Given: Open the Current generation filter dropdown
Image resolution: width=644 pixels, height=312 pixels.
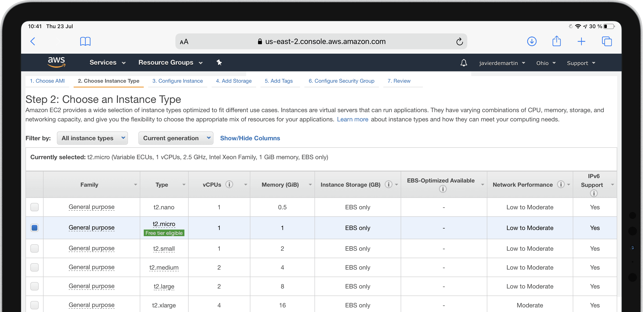Looking at the screenshot, I should pos(176,138).
